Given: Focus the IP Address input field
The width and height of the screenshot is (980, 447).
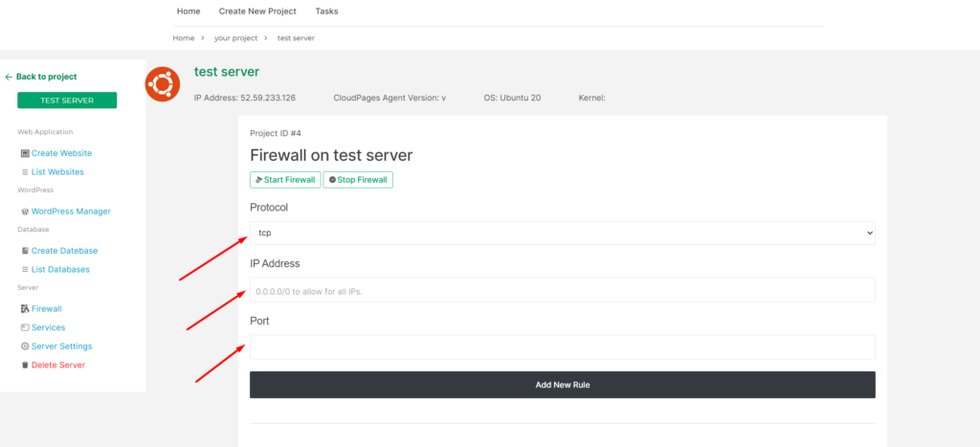Looking at the screenshot, I should (563, 290).
